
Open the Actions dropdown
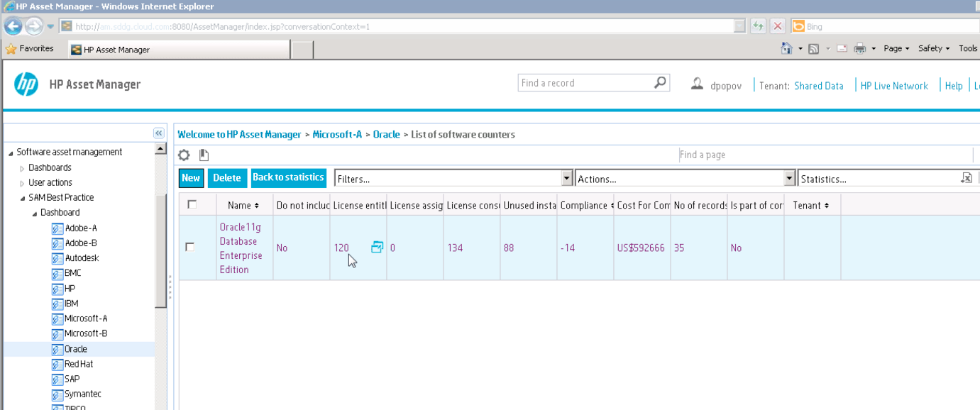789,178
